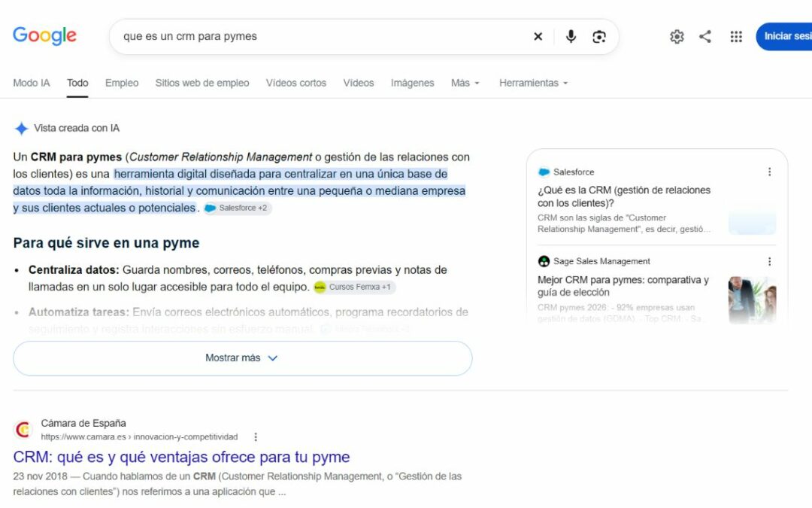The width and height of the screenshot is (812, 508).
Task: Open the Cursos Femxa +1 source chip
Action: pyautogui.click(x=354, y=287)
